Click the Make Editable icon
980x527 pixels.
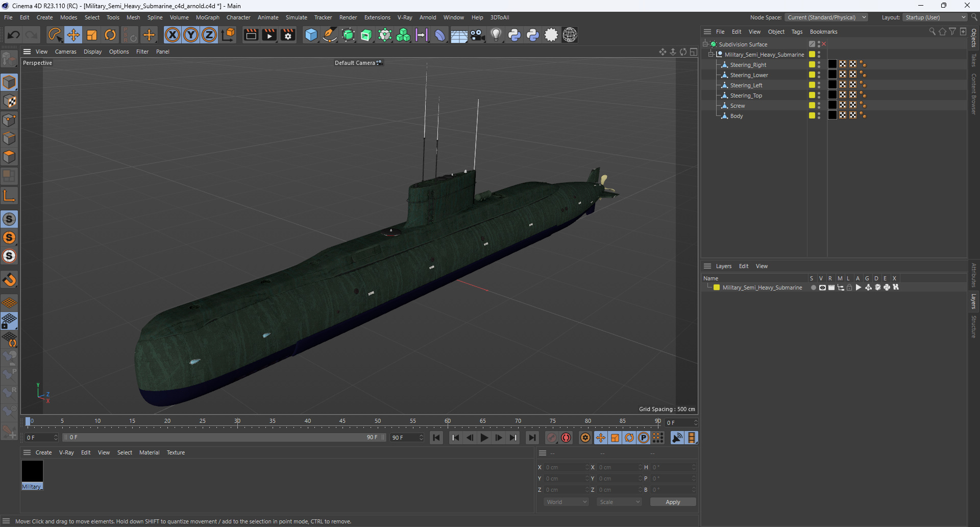[x=9, y=60]
